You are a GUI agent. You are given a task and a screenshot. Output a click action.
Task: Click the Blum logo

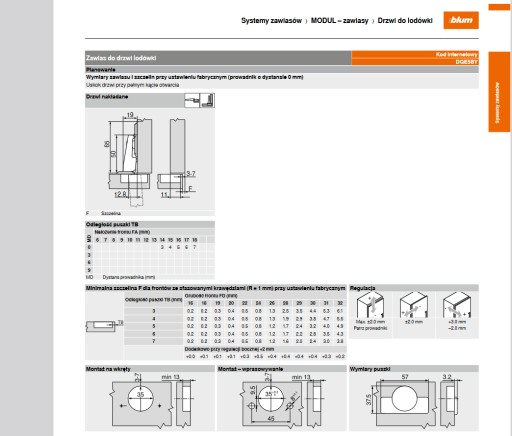[x=461, y=20]
